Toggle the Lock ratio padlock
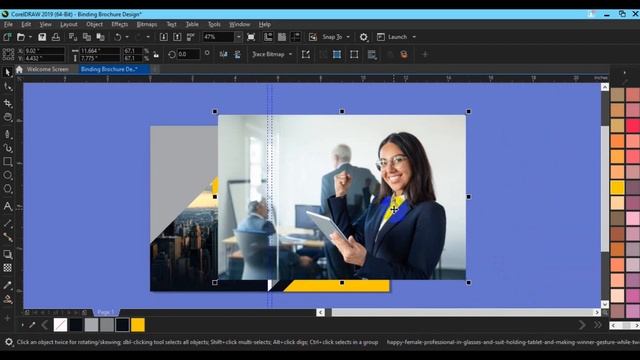 click(156, 54)
